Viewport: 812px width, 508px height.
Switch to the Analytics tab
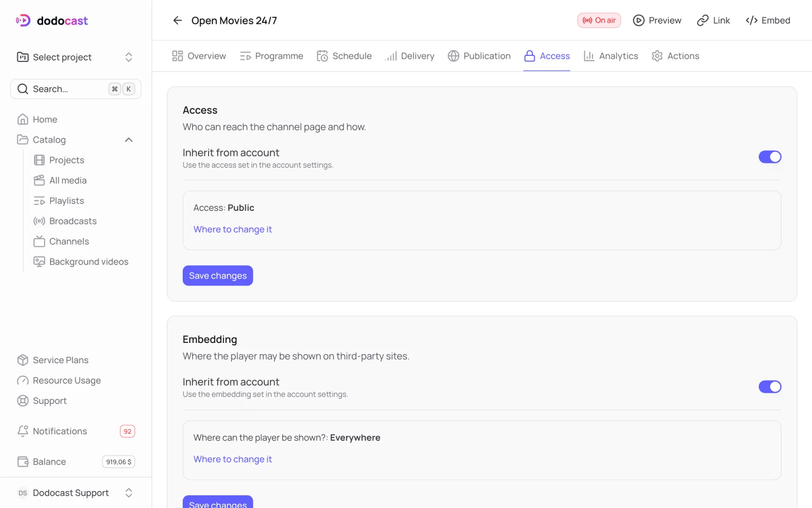tap(611, 56)
